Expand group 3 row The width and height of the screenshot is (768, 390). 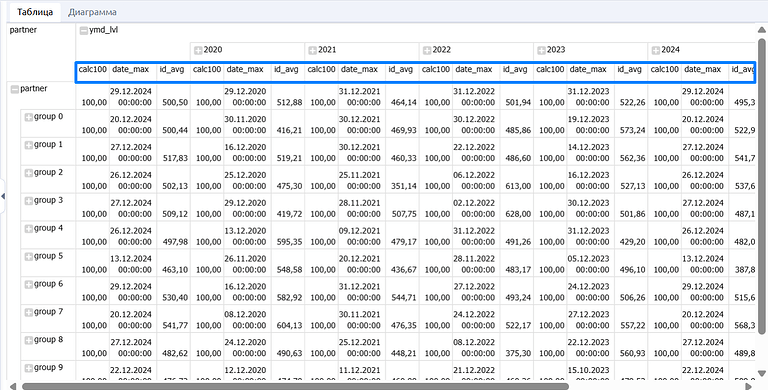click(28, 200)
